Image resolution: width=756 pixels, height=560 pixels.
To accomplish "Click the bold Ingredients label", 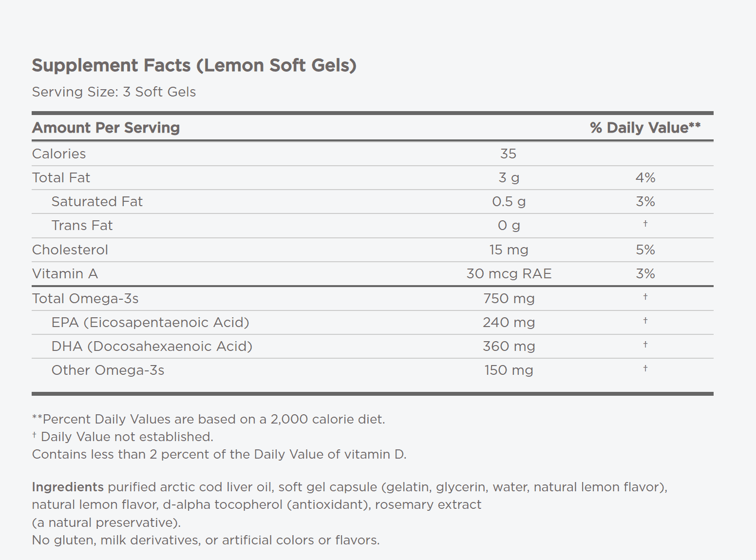I will pos(68,487).
